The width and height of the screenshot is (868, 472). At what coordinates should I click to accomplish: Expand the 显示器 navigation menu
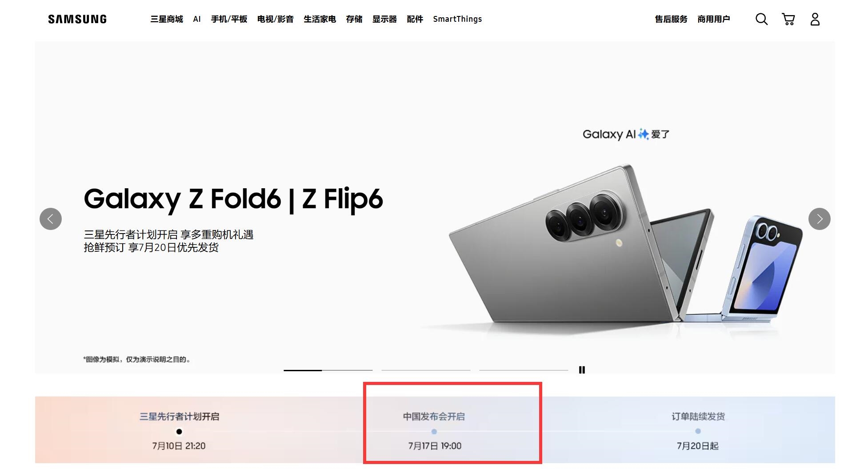(384, 19)
